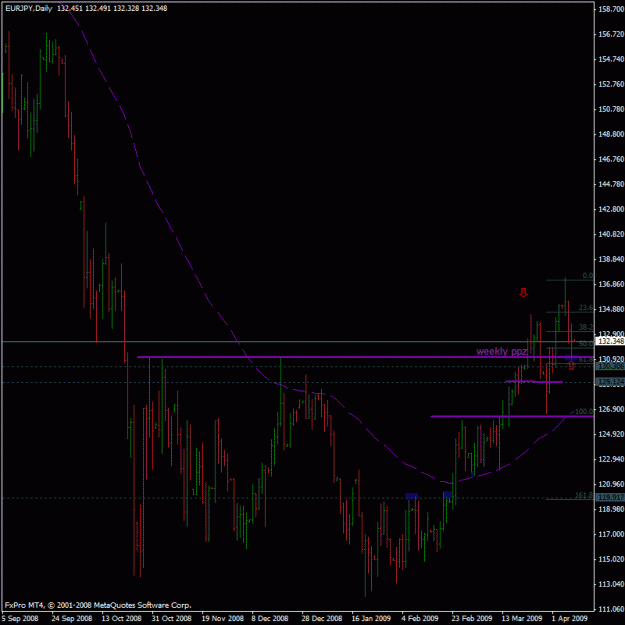Click the 111.060 price scale label
Viewport: 625px width, 625px height.
(x=611, y=609)
